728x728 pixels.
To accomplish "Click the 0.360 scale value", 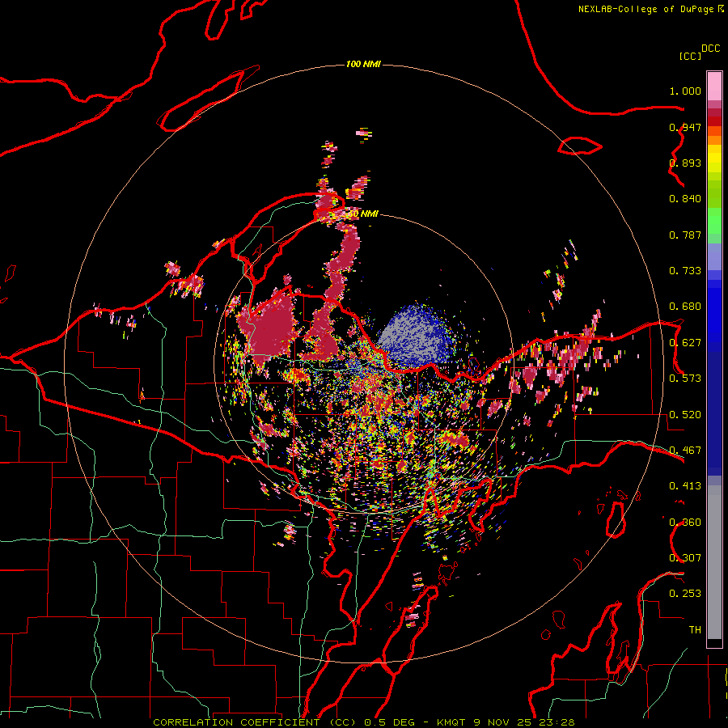I will coord(685,523).
